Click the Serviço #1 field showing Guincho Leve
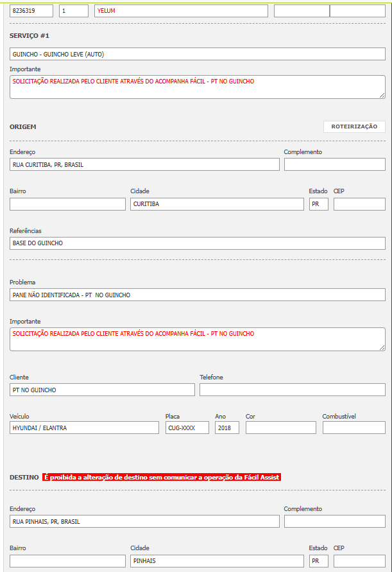 (x=198, y=54)
